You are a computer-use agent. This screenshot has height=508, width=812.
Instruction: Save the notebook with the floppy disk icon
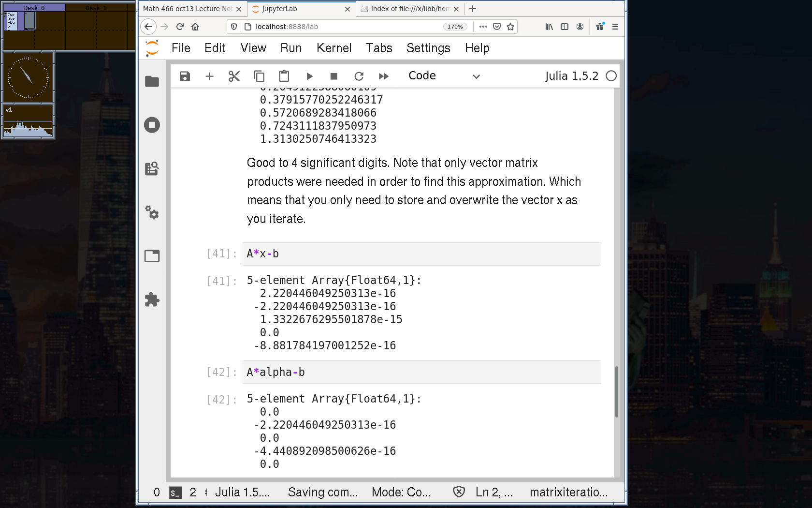pos(185,76)
